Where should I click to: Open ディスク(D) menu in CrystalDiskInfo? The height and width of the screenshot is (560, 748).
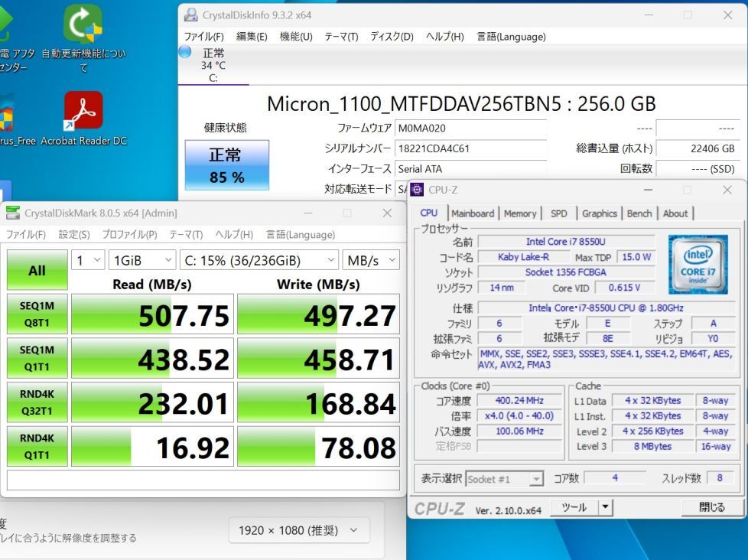[x=392, y=37]
